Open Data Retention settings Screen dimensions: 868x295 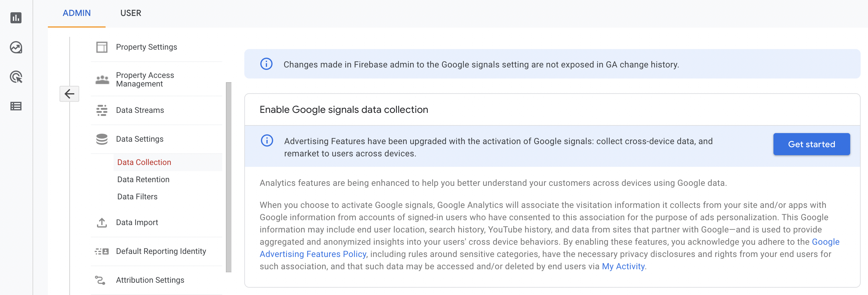(x=143, y=179)
